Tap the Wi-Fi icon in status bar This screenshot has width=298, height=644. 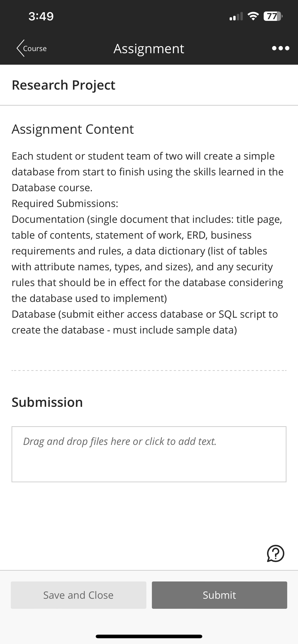pyautogui.click(x=253, y=16)
